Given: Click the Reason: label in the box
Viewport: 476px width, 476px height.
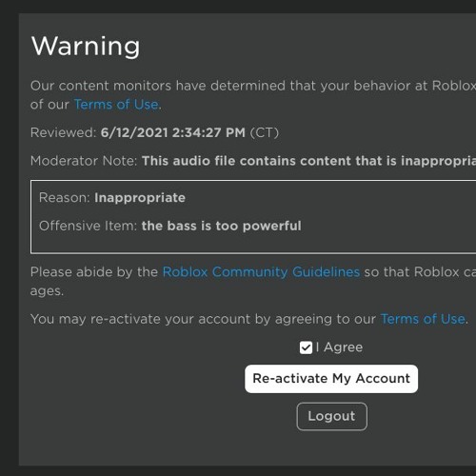Looking at the screenshot, I should coord(65,198).
